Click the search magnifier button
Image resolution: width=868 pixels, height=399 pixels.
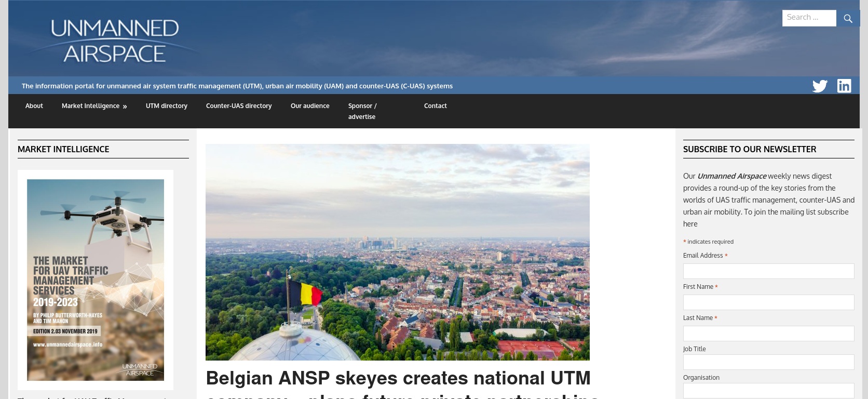(848, 19)
